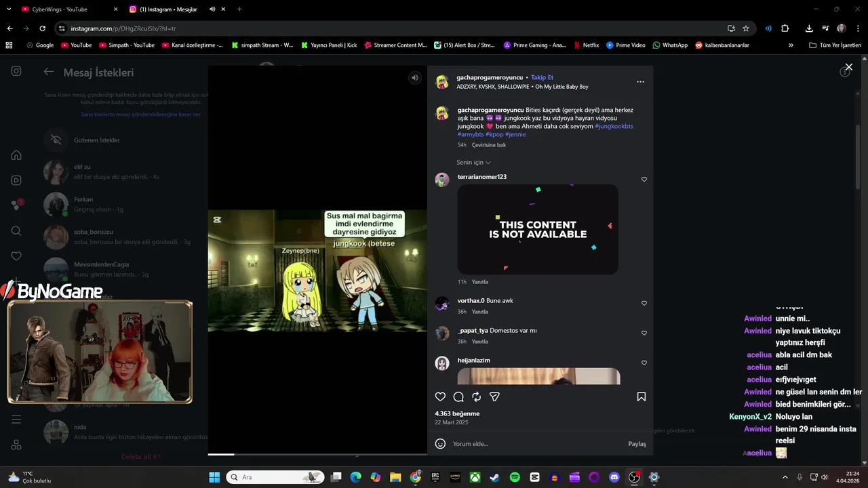Open the 'THIS CONTENT IS NOT AVAILABLE' GIF

click(x=538, y=230)
